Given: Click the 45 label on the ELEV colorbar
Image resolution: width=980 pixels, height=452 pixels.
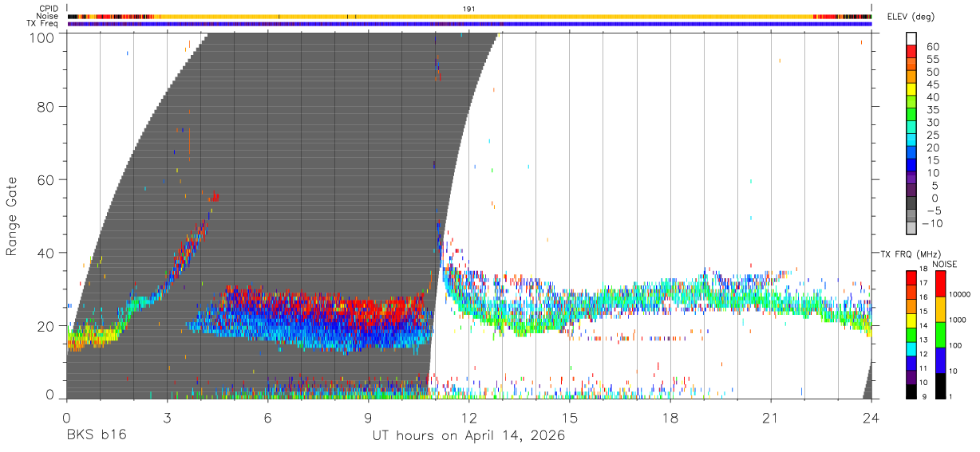Looking at the screenshot, I should [932, 85].
